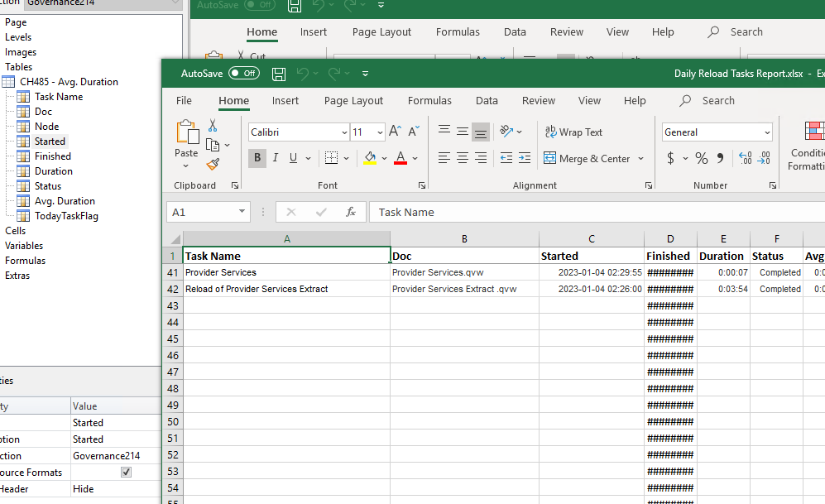The image size is (825, 504).
Task: Toggle the AutoSave switch in Daily Reload report
Action: (x=244, y=74)
